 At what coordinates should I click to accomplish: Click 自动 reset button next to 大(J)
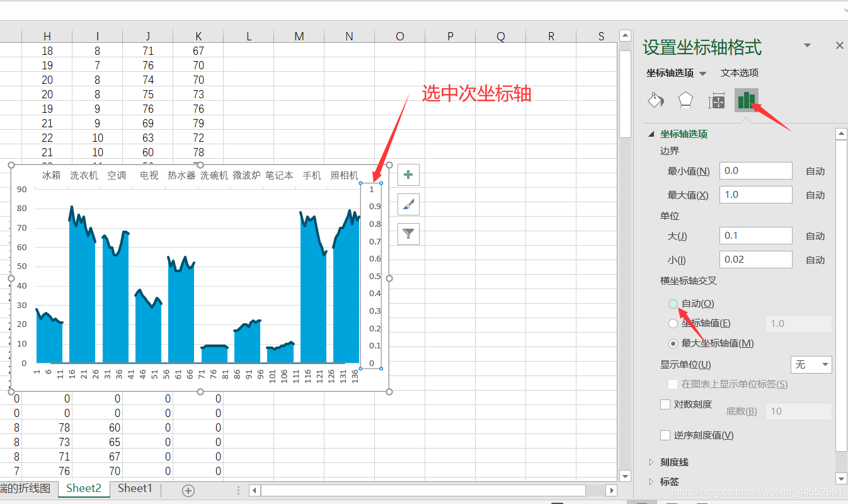click(815, 236)
